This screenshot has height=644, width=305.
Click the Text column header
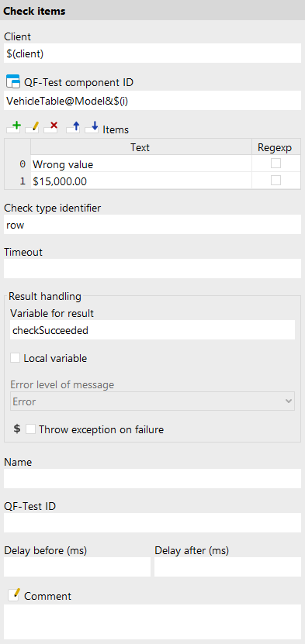141,147
